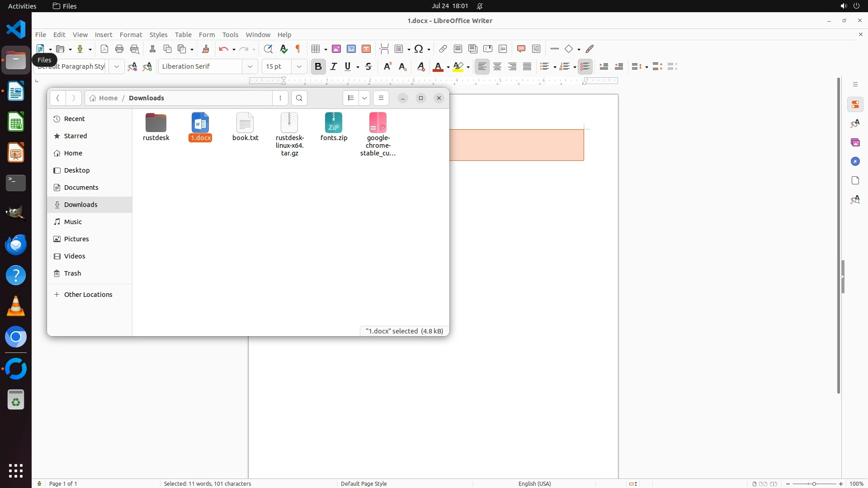Image resolution: width=868 pixels, height=488 pixels.
Task: Toggle formatting marks pilcrow button
Action: coord(298,49)
